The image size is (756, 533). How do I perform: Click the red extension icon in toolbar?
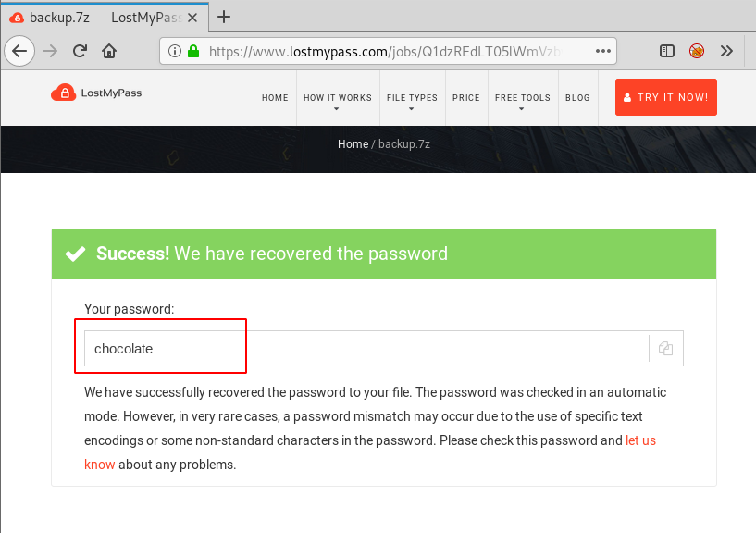point(696,51)
